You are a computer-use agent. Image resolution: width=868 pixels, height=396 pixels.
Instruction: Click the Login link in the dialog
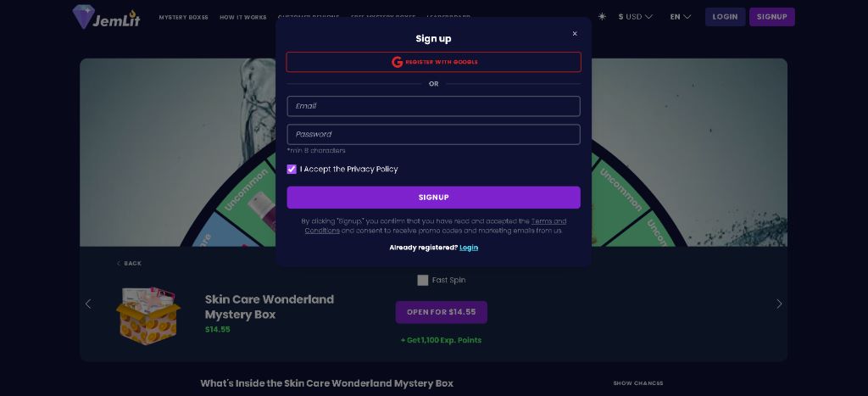[x=469, y=248]
